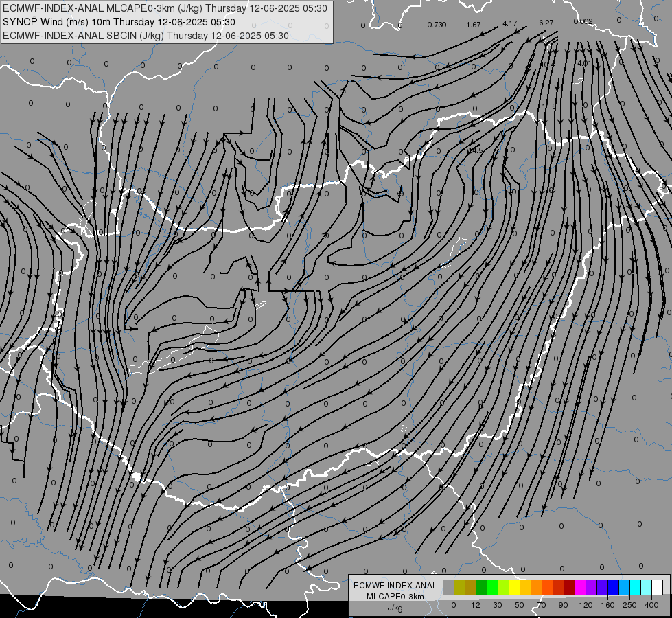This screenshot has width=672, height=618.
Task: Click the legend tick label 70
Action: tap(542, 605)
